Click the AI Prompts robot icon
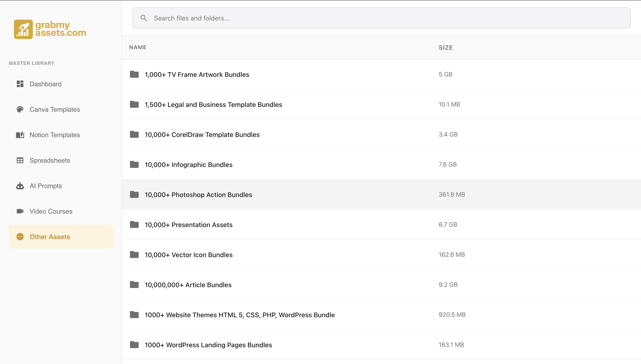Image resolution: width=641 pixels, height=364 pixels. pyautogui.click(x=20, y=186)
